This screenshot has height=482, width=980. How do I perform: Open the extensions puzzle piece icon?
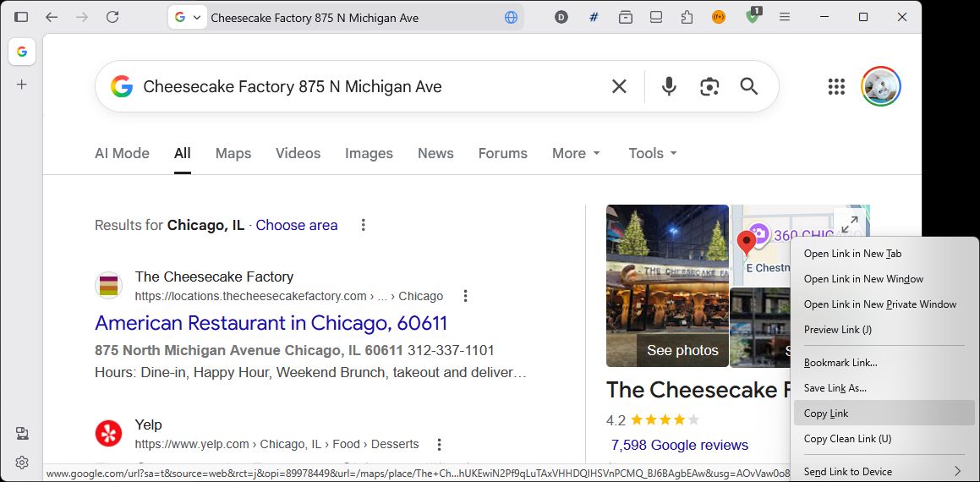[x=687, y=17]
